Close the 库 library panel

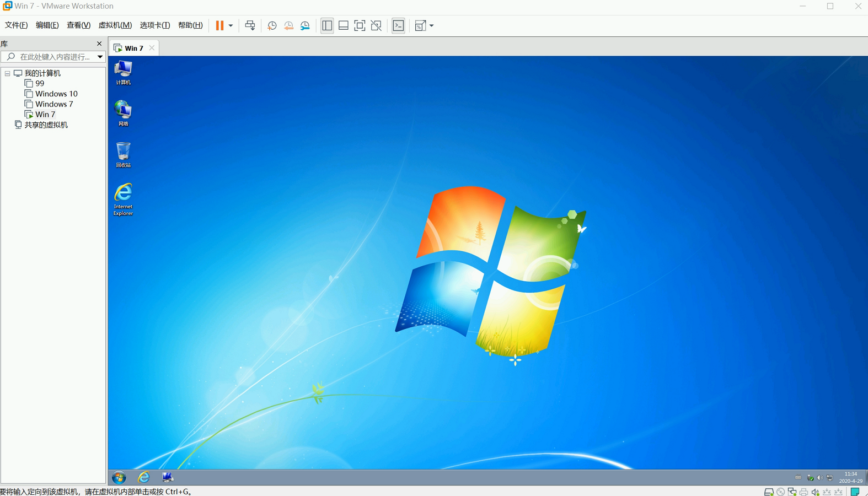click(x=99, y=44)
